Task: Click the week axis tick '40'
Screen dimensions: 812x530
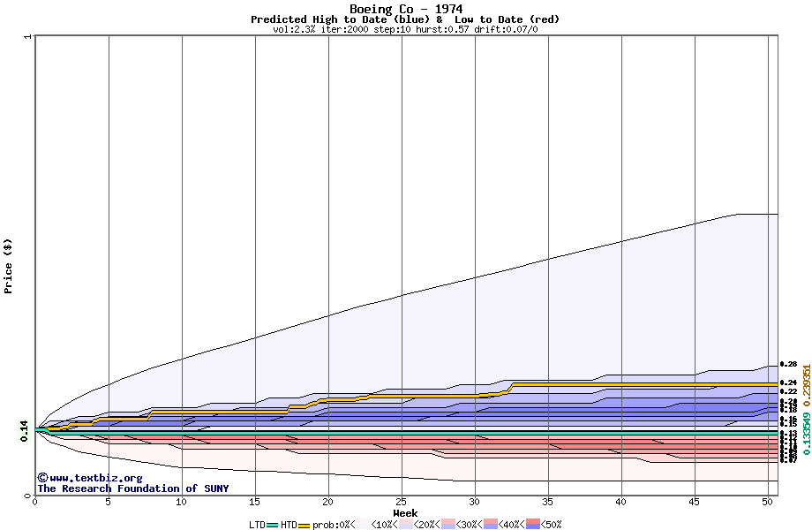Action: tap(620, 502)
